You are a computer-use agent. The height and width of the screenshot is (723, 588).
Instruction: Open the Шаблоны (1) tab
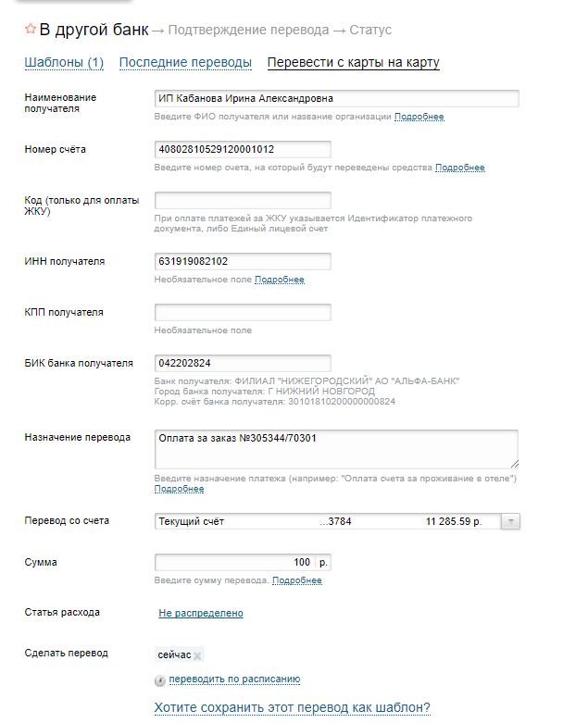pos(64,63)
